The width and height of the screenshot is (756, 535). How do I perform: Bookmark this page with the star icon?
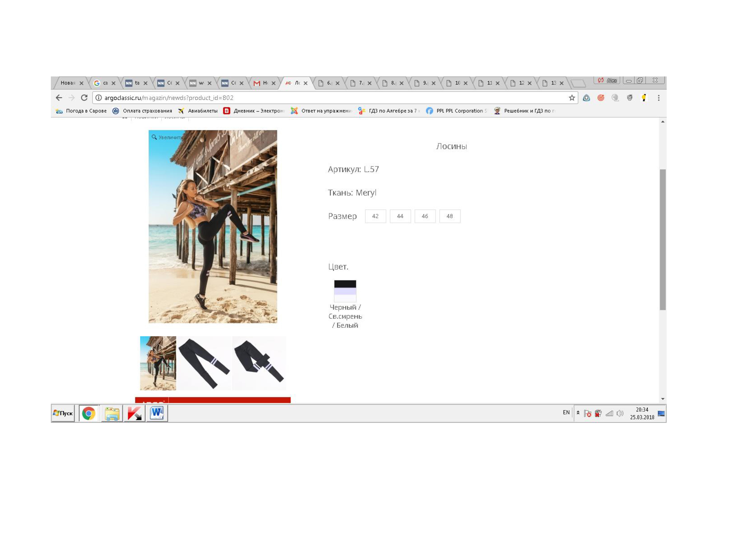[572, 98]
